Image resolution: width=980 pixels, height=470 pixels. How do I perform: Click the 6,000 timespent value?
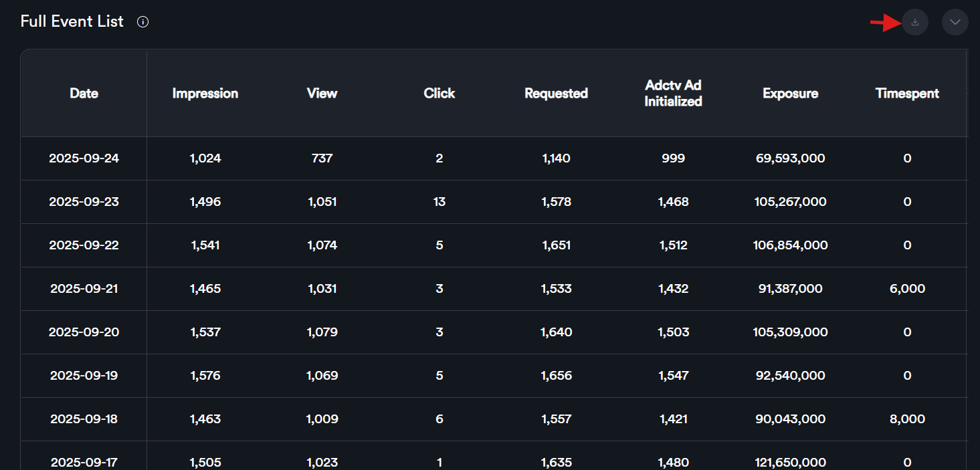pos(907,289)
